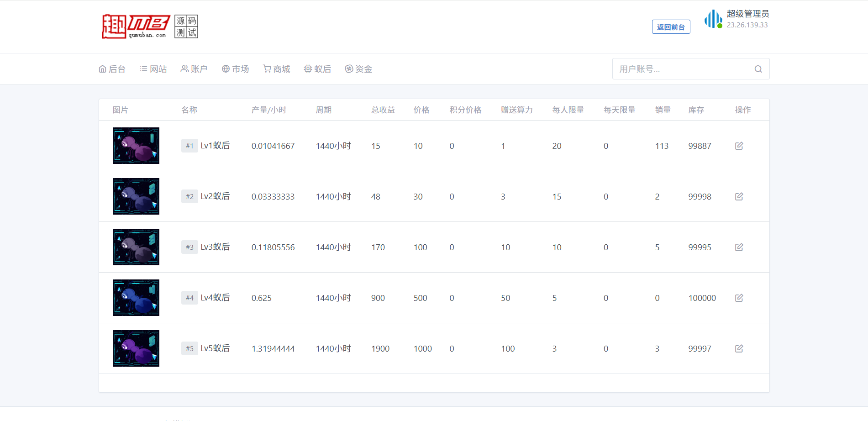Click the 名称 column header
Screen dimensions: 868x421
click(189, 110)
